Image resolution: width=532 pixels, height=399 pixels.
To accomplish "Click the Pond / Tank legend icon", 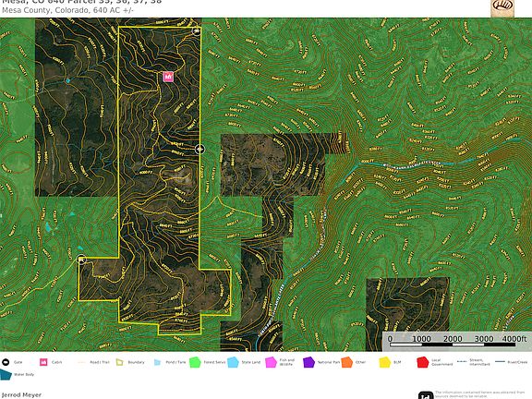I will pos(157,362).
